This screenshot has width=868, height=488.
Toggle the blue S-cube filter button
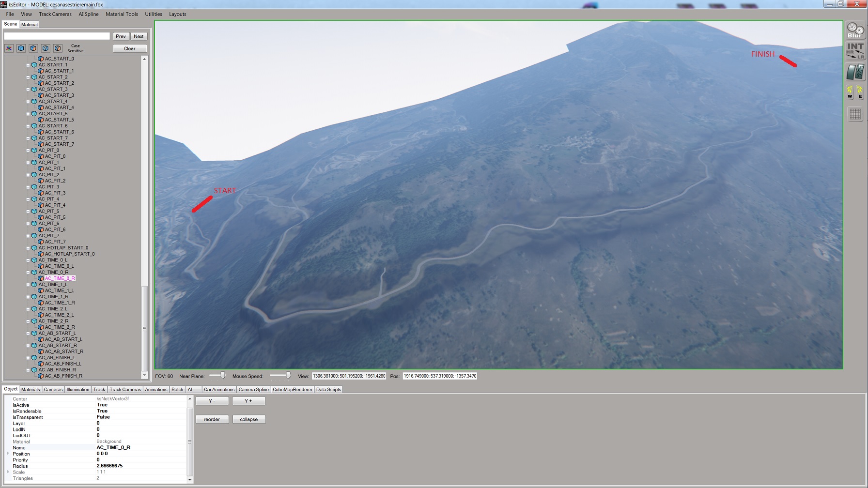46,48
